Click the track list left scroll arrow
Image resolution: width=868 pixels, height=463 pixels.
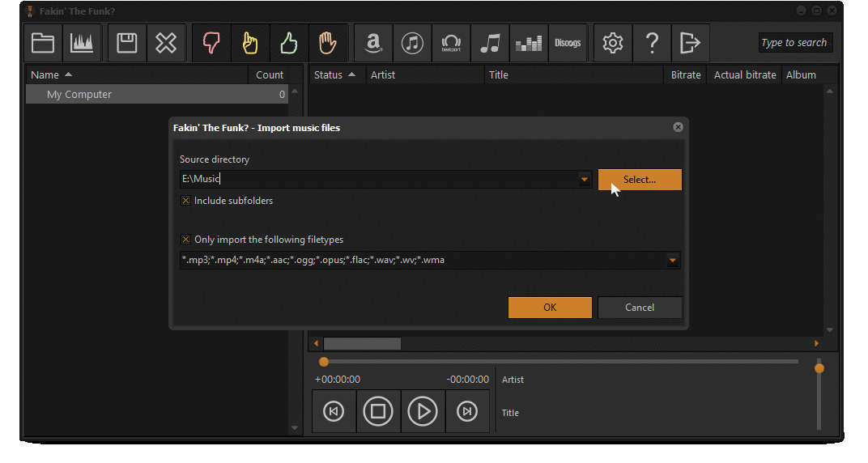pos(316,343)
